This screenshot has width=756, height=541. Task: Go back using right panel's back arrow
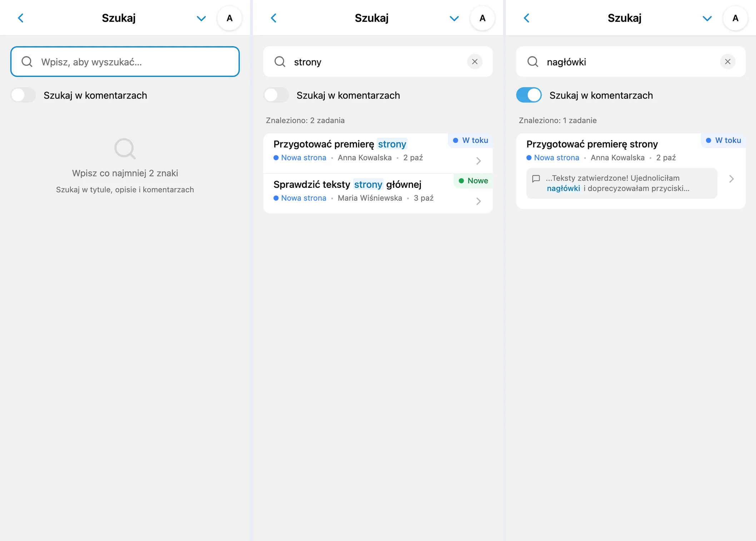tap(527, 18)
